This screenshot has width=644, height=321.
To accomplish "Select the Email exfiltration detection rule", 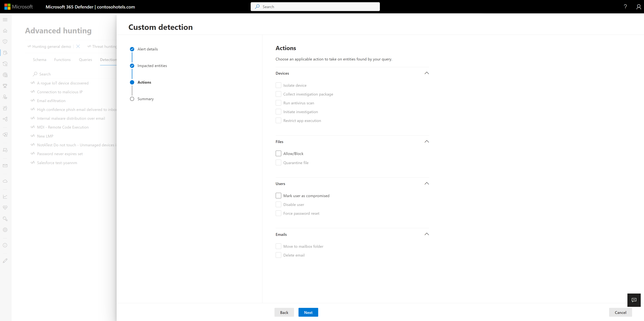I will point(51,101).
